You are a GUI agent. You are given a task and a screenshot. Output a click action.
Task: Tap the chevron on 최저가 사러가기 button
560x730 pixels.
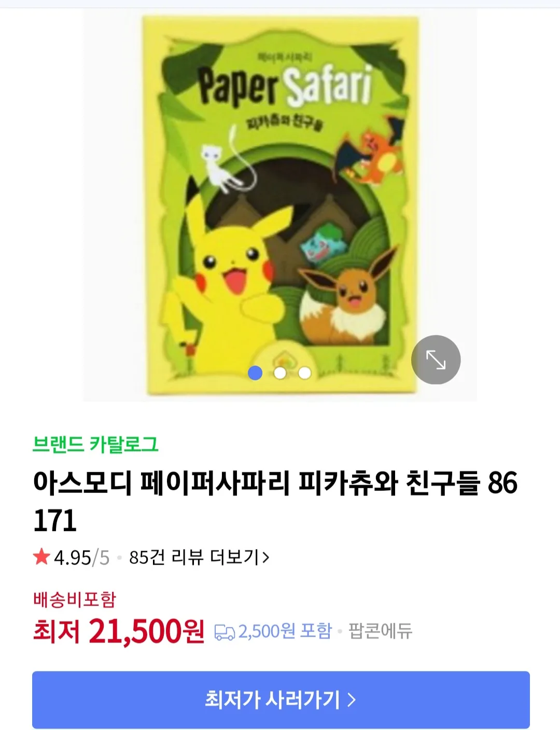point(352,700)
